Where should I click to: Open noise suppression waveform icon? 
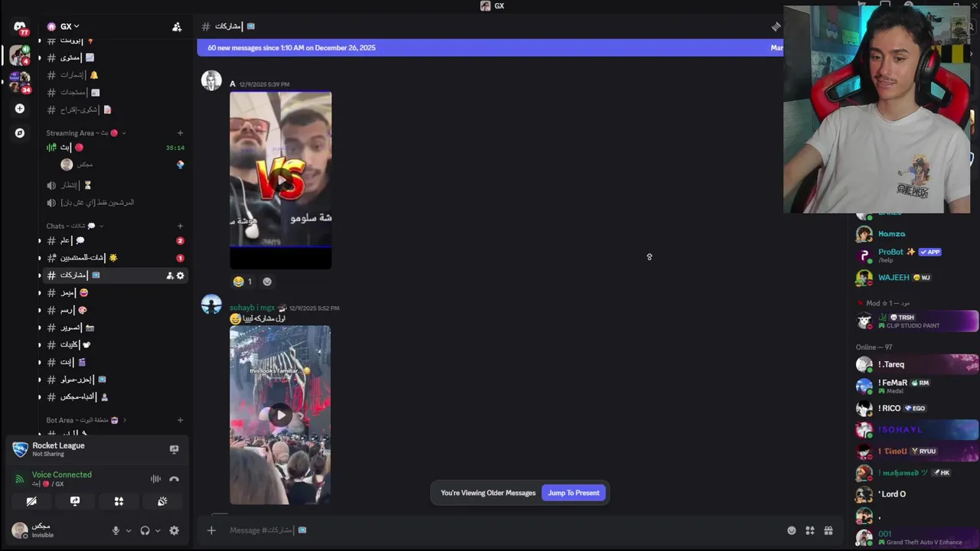[x=155, y=479]
